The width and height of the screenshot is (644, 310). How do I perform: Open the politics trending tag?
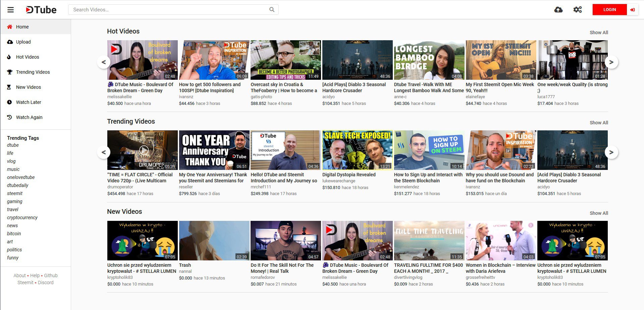[x=14, y=250]
